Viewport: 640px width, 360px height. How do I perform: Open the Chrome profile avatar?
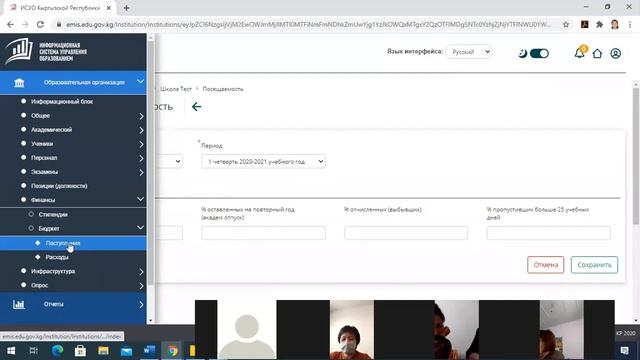tap(615, 24)
